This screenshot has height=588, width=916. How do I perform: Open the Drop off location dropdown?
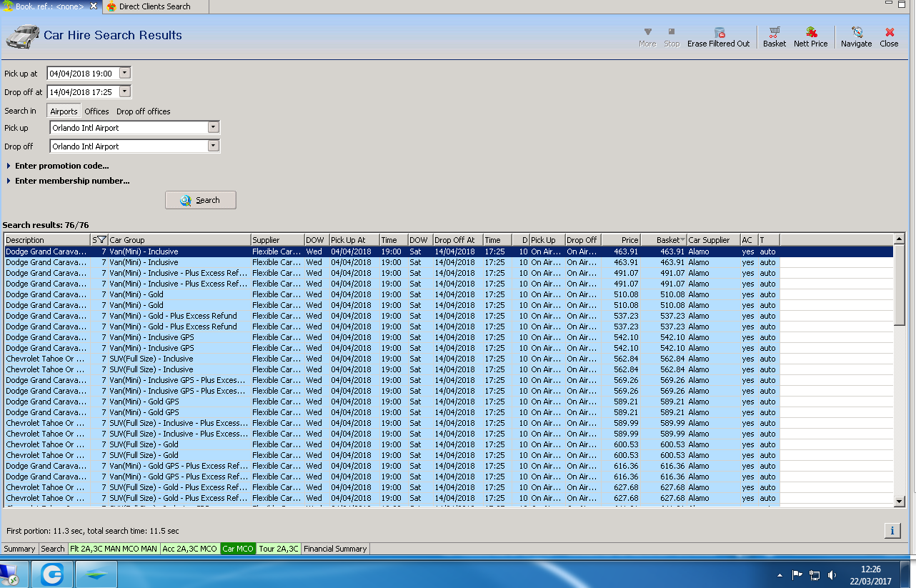[212, 146]
